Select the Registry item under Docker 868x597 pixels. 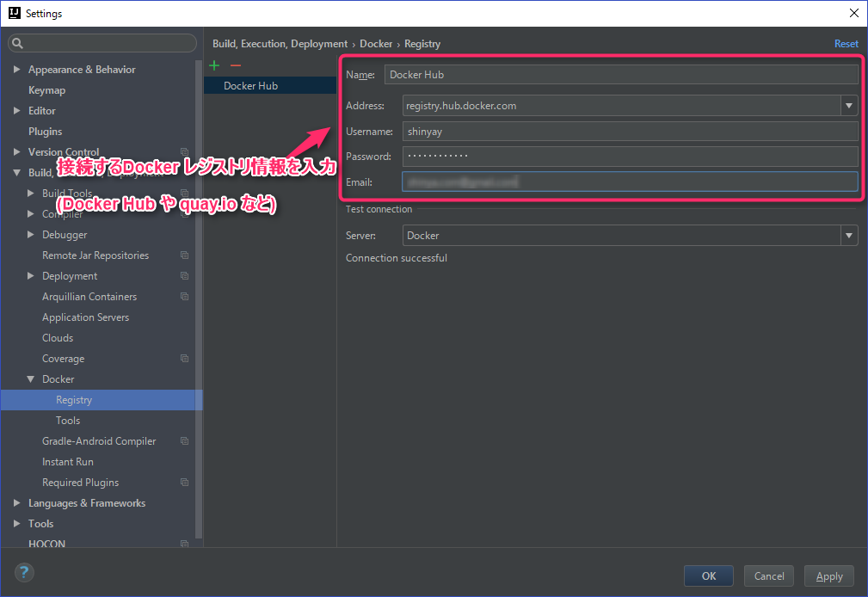pyautogui.click(x=102, y=400)
